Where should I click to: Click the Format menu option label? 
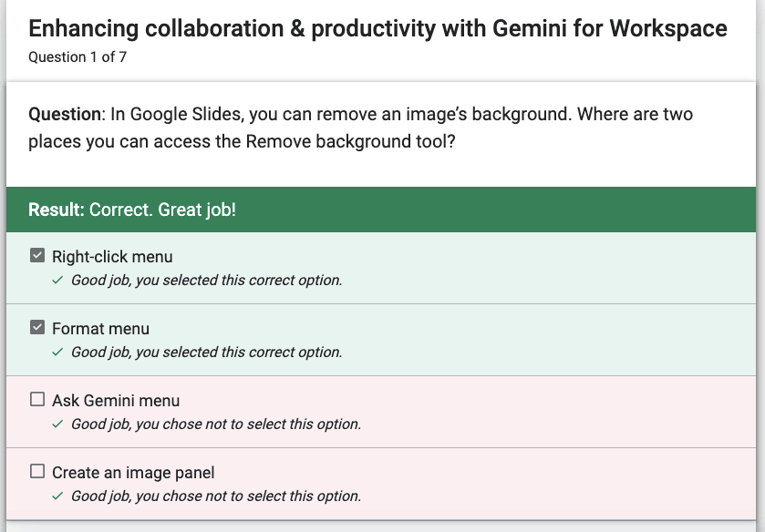(100, 329)
